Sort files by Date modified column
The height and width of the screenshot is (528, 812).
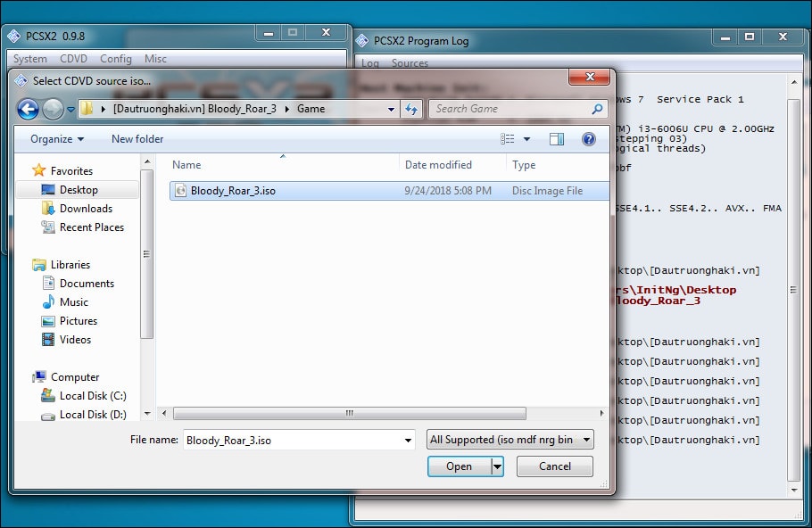pyautogui.click(x=452, y=165)
